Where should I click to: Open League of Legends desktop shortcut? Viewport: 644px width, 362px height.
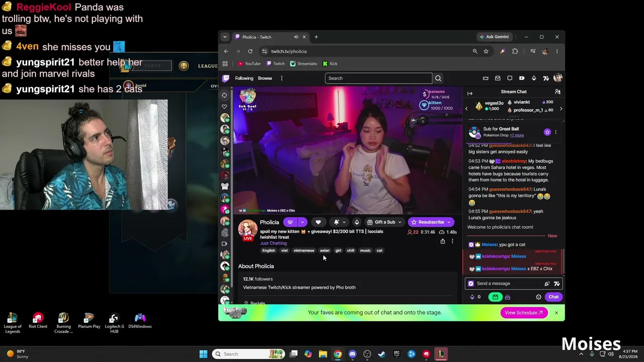point(13,322)
